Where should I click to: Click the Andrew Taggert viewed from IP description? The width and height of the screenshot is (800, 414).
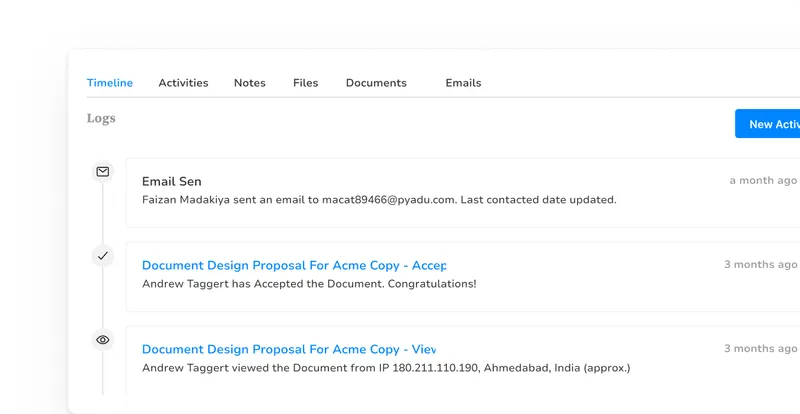pos(386,368)
